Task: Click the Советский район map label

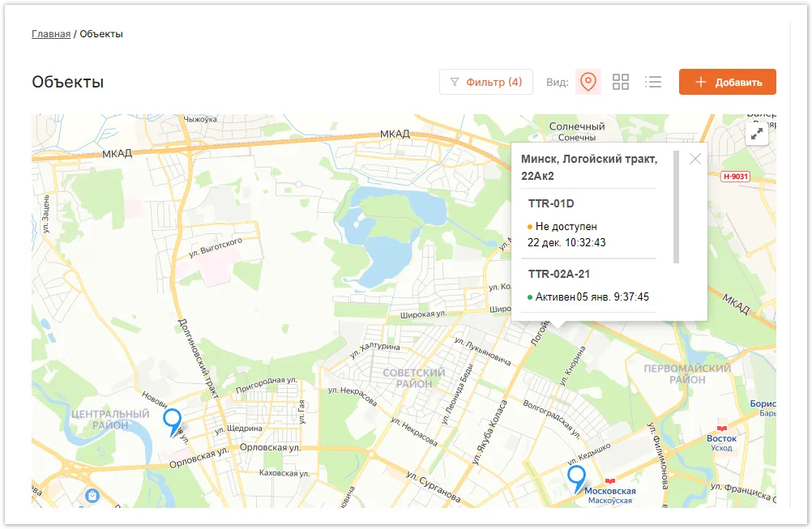Action: click(414, 378)
